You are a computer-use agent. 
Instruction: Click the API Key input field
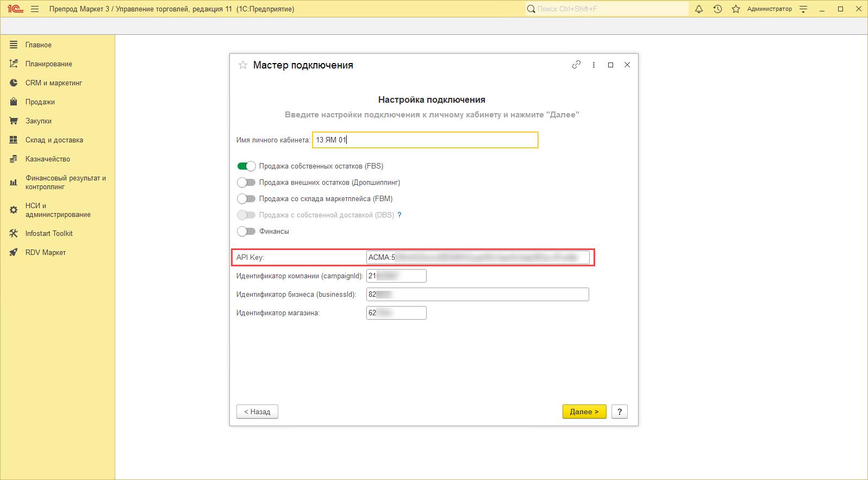(x=478, y=257)
